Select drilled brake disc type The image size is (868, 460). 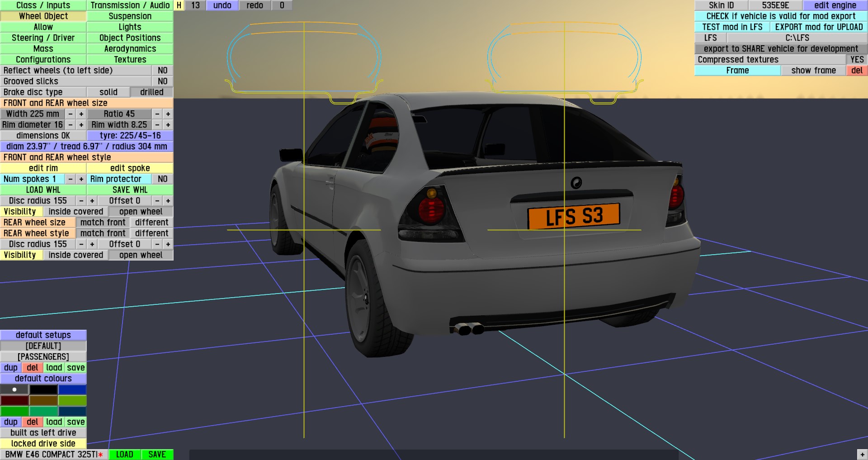click(x=152, y=92)
